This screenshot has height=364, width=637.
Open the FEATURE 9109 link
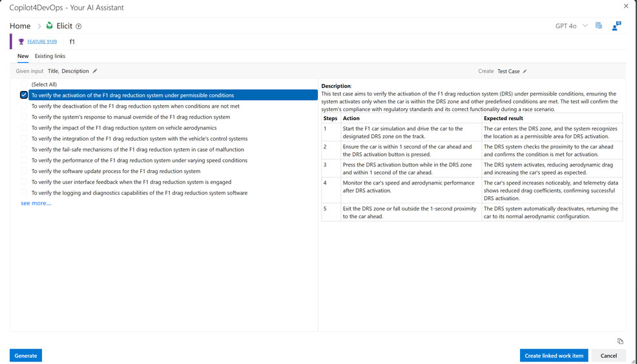(42, 41)
